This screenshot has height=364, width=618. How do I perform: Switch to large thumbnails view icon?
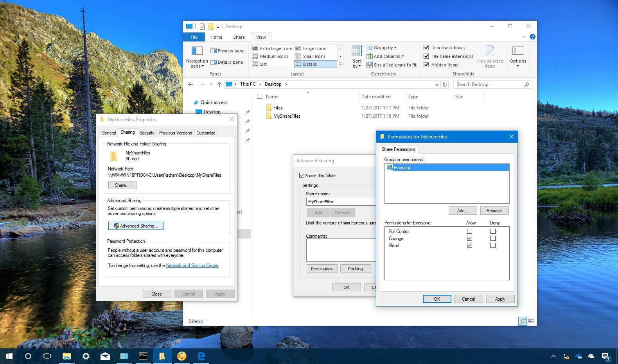pyautogui.click(x=531, y=321)
